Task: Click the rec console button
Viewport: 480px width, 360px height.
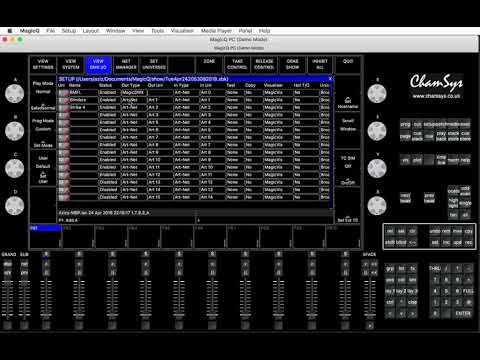Action: pos(469,242)
